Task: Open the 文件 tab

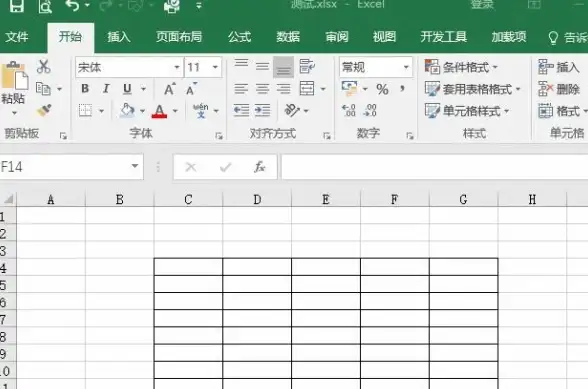Action: coord(17,37)
